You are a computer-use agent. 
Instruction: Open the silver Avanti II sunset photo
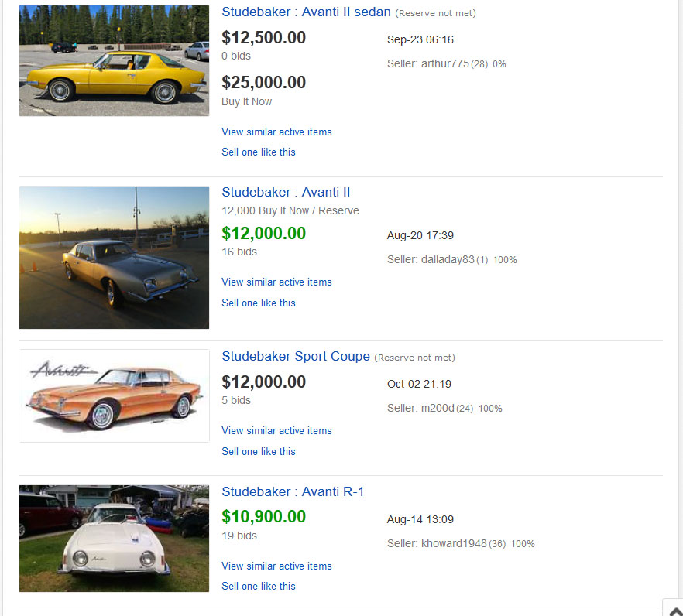114,257
